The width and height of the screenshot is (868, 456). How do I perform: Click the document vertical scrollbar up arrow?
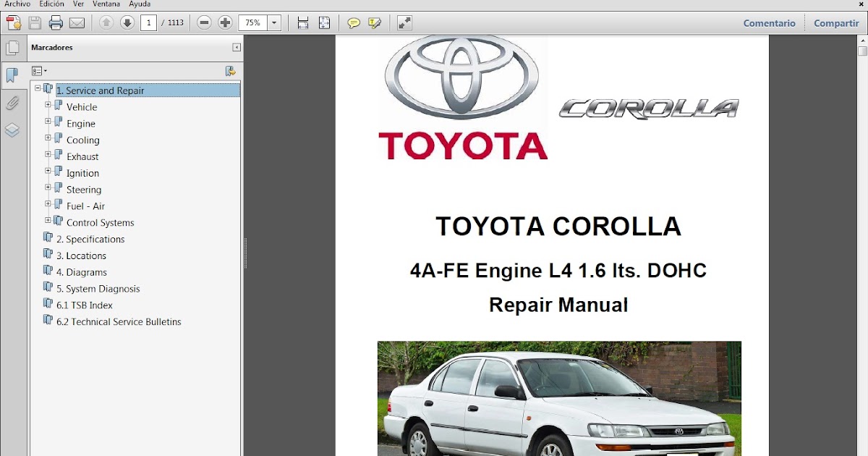click(x=862, y=40)
